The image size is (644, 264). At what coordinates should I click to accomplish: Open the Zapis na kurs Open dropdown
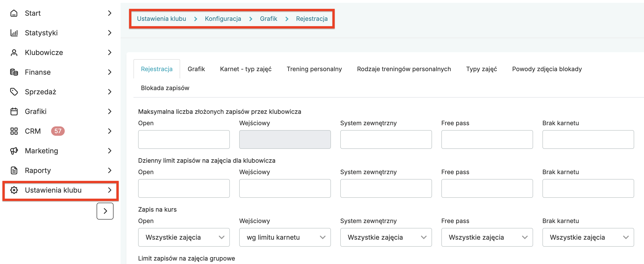(184, 237)
